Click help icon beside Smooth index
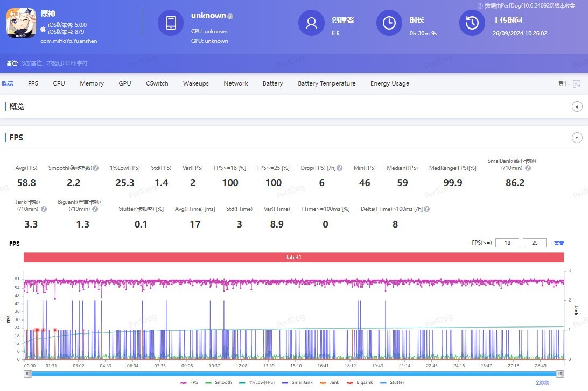Image resolution: width=588 pixels, height=391 pixels. [95, 168]
